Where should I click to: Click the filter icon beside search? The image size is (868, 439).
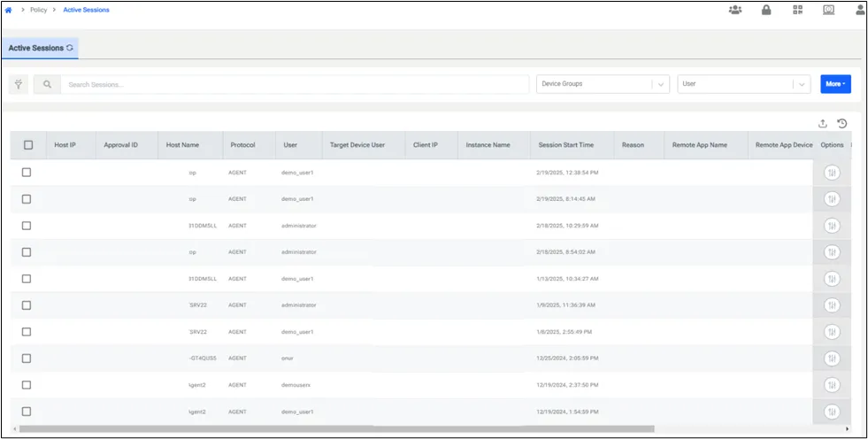pyautogui.click(x=19, y=84)
